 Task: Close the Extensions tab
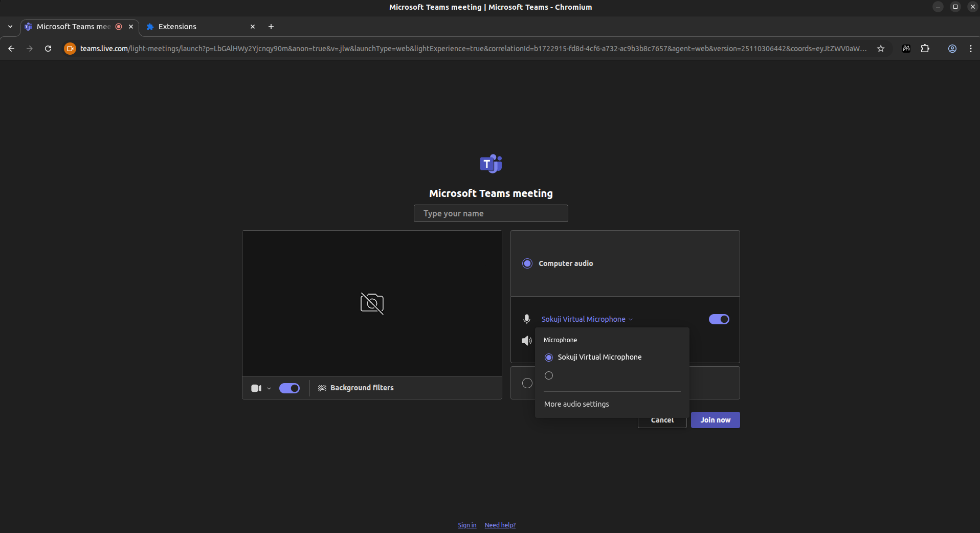coord(253,27)
